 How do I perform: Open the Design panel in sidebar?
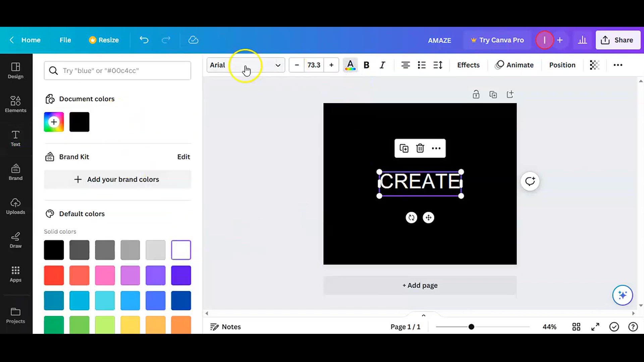(15, 70)
